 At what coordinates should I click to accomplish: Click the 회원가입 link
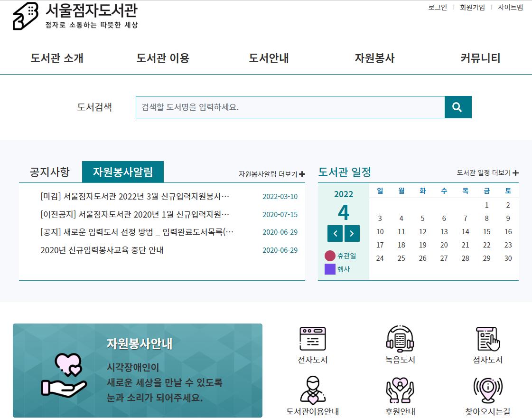(x=472, y=8)
